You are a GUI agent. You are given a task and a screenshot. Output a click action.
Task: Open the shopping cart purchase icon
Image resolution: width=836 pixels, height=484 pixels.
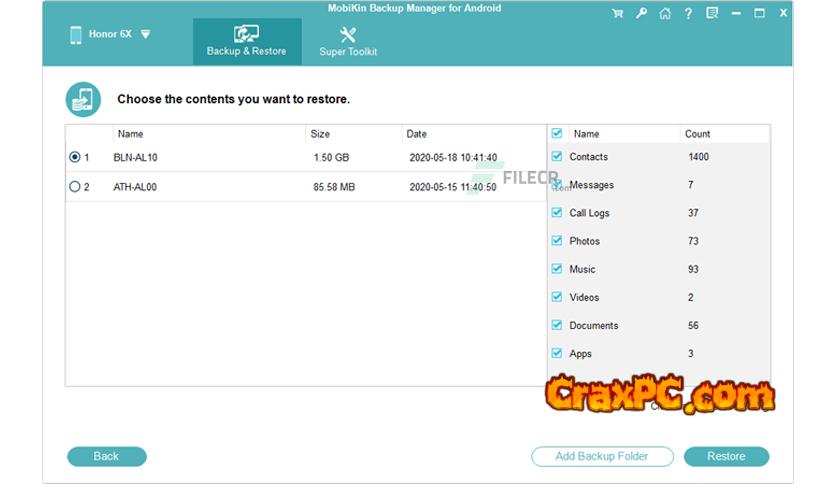coord(617,13)
